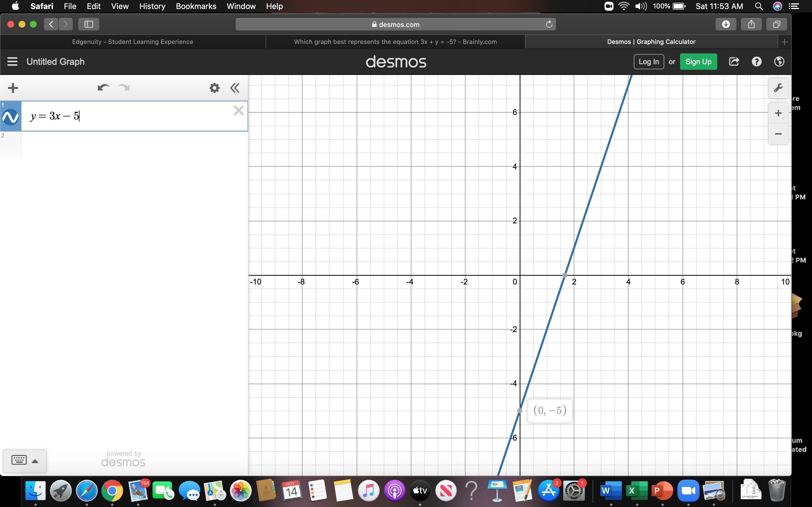812x507 pixels.
Task: Delete expression y = 3x − 5
Action: (x=238, y=111)
